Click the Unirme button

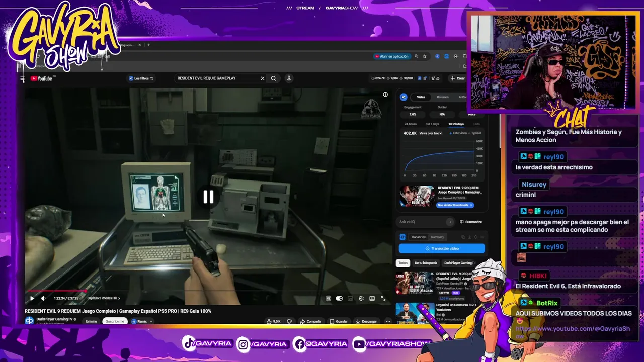point(91,321)
